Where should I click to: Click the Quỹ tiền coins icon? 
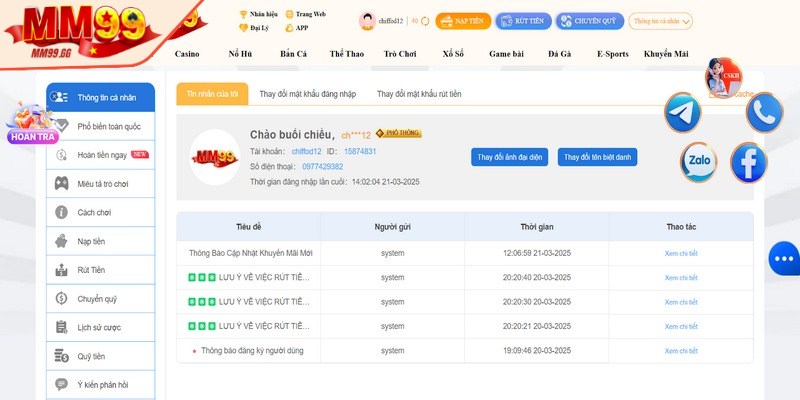61,356
